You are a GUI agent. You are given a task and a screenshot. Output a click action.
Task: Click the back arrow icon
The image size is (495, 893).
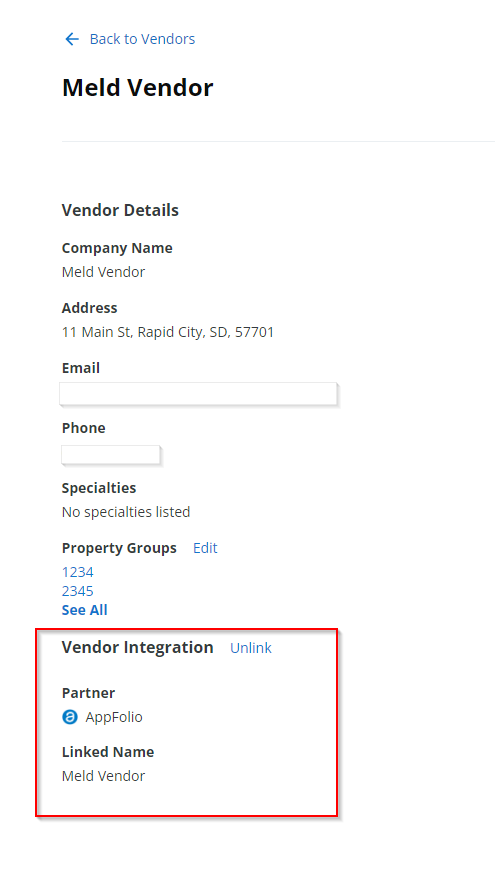(x=72, y=39)
